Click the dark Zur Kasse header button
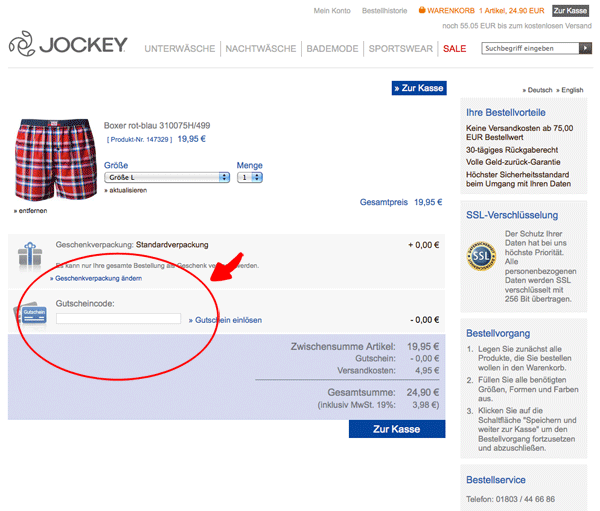 coord(570,11)
